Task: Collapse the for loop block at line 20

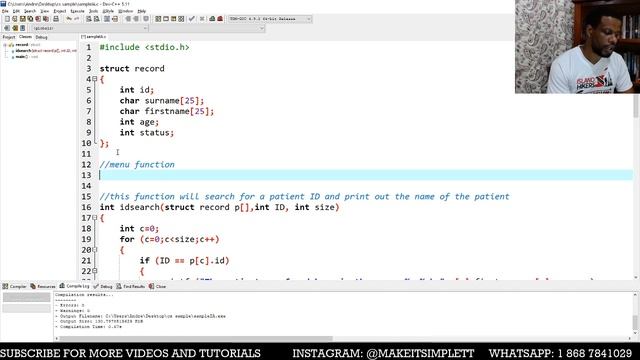Action: coord(95,250)
